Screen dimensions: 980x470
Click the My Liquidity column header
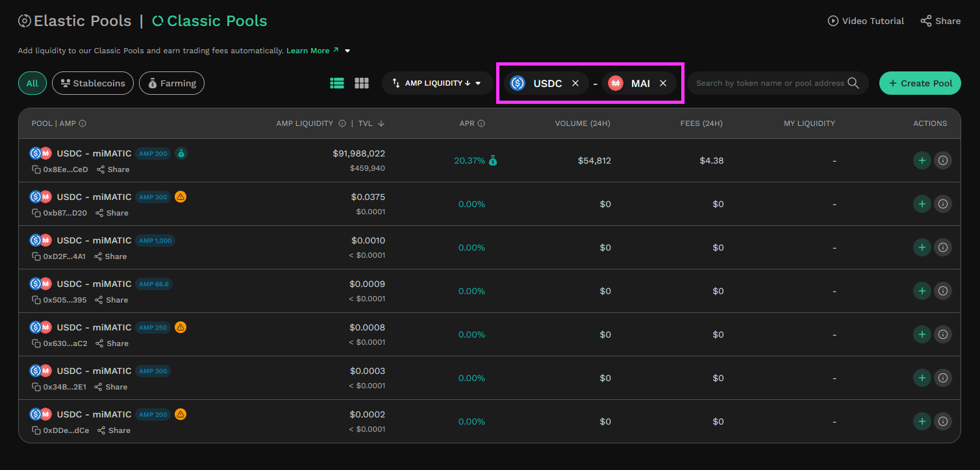(x=809, y=123)
